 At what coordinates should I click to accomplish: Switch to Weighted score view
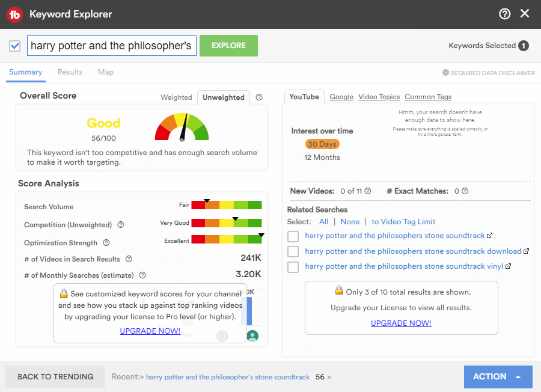coord(176,97)
